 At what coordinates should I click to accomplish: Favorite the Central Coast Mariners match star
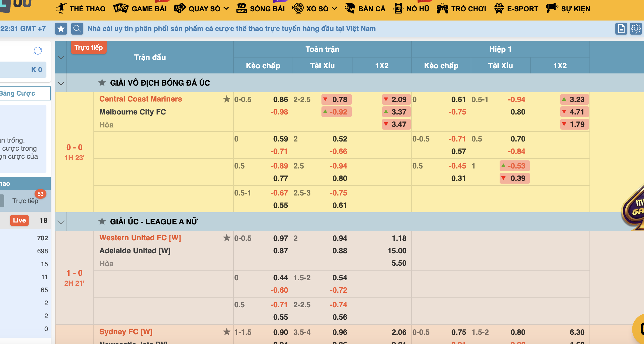(227, 99)
